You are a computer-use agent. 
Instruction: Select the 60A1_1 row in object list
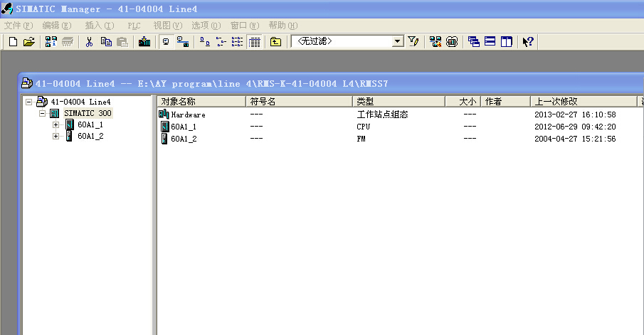click(184, 127)
